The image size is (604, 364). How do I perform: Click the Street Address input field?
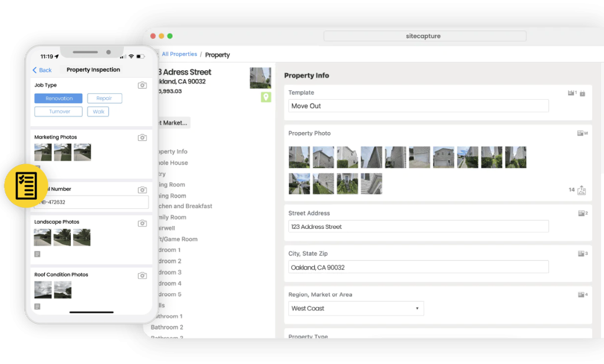pyautogui.click(x=418, y=227)
